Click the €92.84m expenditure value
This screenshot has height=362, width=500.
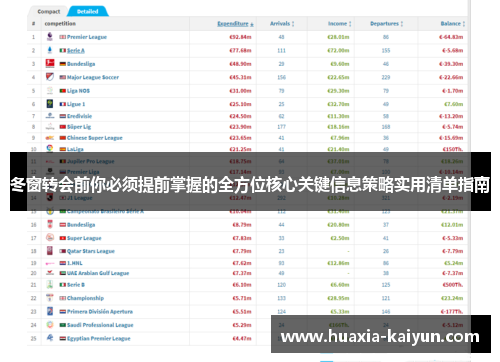click(x=240, y=37)
